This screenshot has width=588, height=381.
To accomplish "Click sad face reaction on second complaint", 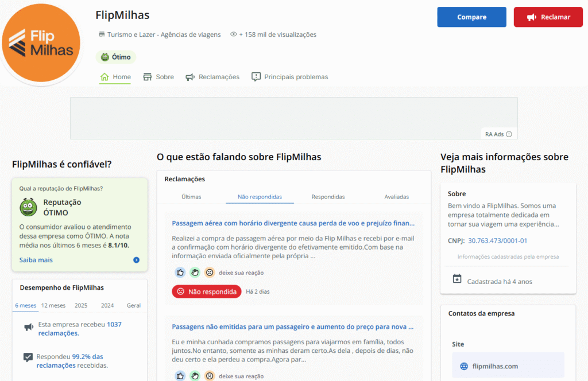I will pyautogui.click(x=210, y=376).
